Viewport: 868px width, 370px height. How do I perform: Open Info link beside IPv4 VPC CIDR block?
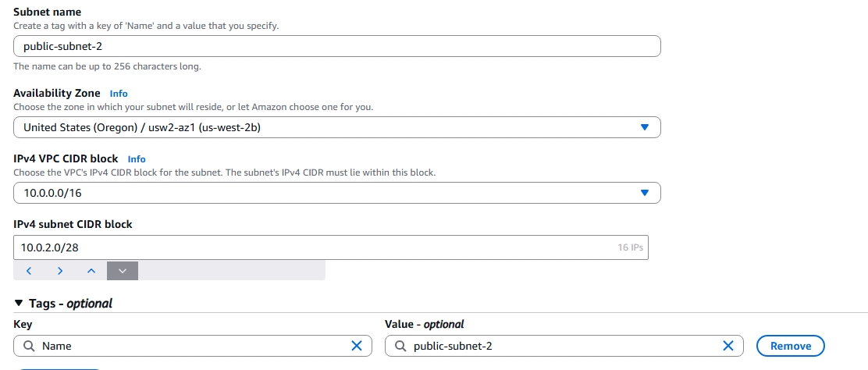137,159
